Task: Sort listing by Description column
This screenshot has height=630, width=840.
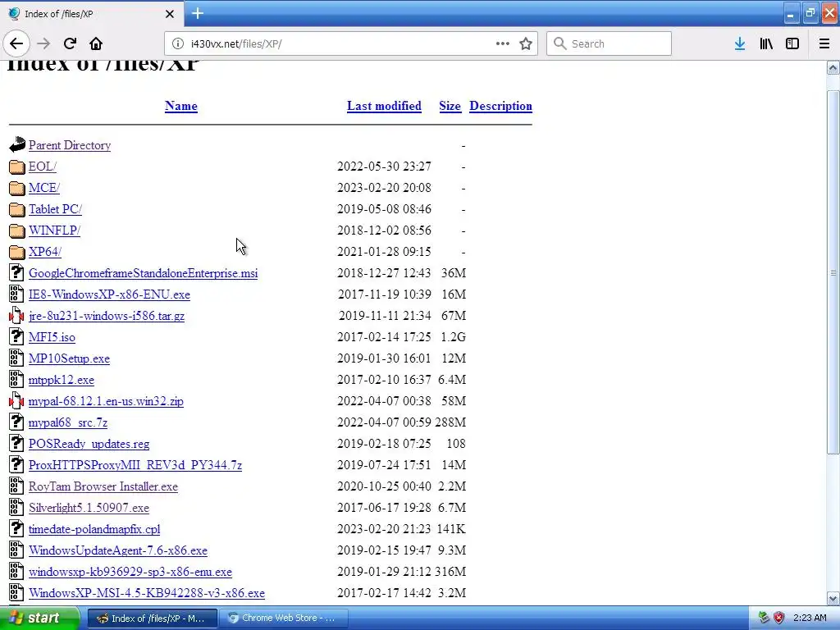Action: tap(501, 106)
